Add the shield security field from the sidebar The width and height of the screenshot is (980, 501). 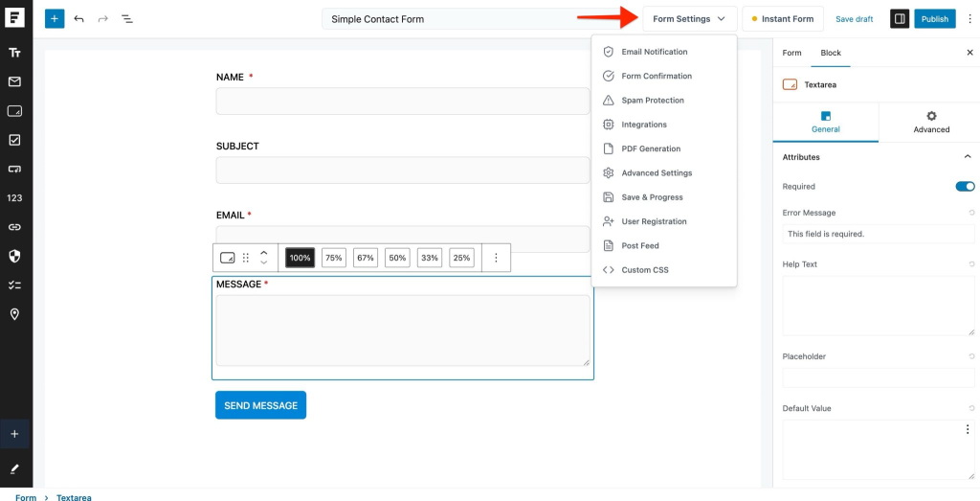click(14, 256)
